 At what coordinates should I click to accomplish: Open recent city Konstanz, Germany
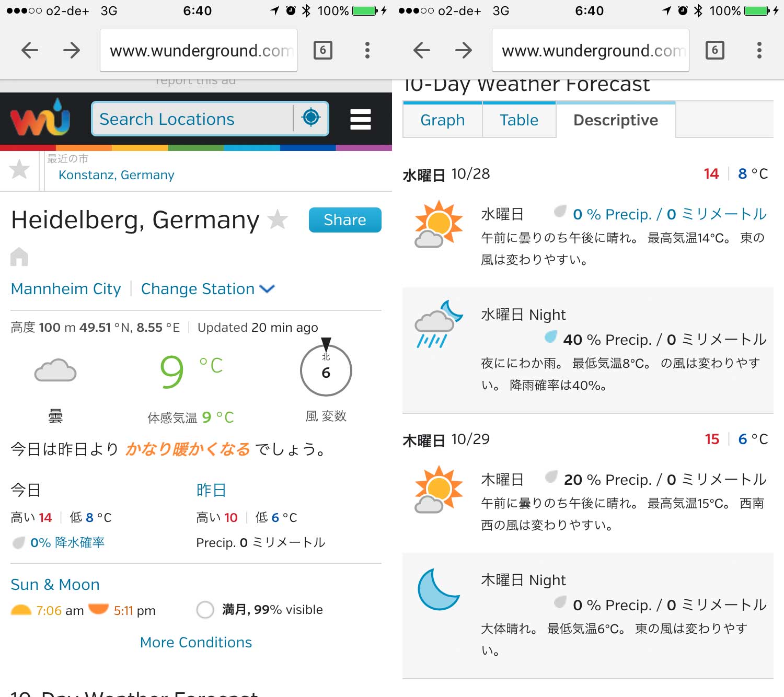pyautogui.click(x=117, y=175)
